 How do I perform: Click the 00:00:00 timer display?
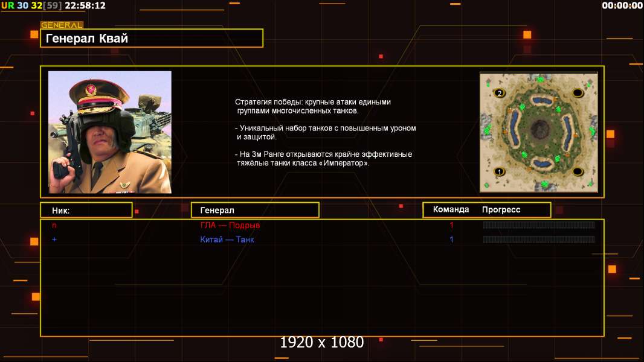point(622,5)
